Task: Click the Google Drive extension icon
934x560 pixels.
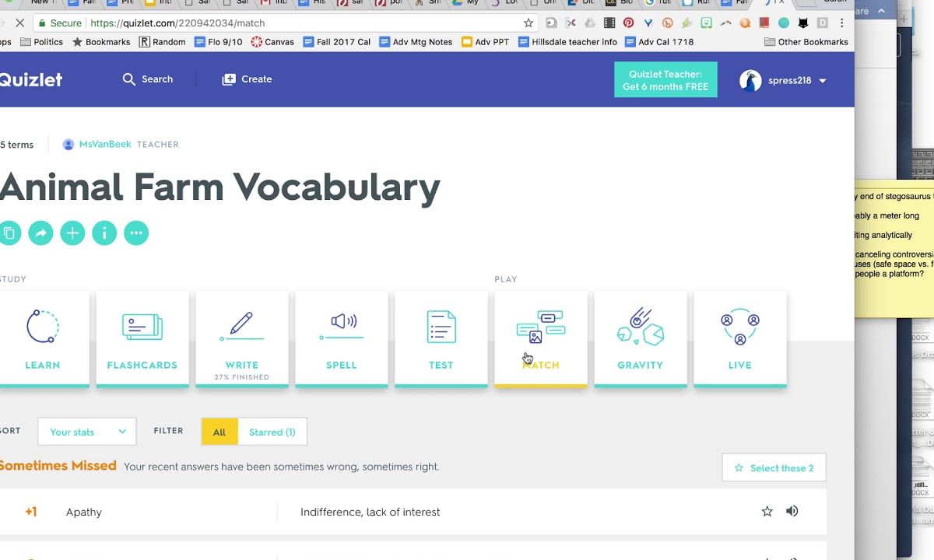Action: click(590, 23)
